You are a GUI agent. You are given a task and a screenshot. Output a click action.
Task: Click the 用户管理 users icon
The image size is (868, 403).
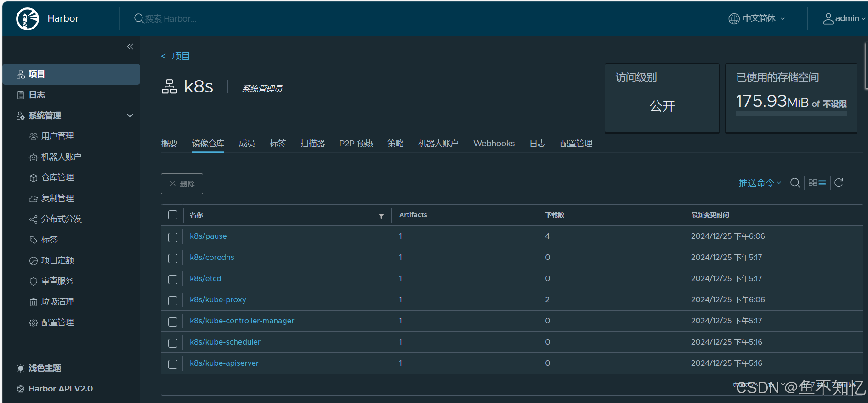click(33, 137)
